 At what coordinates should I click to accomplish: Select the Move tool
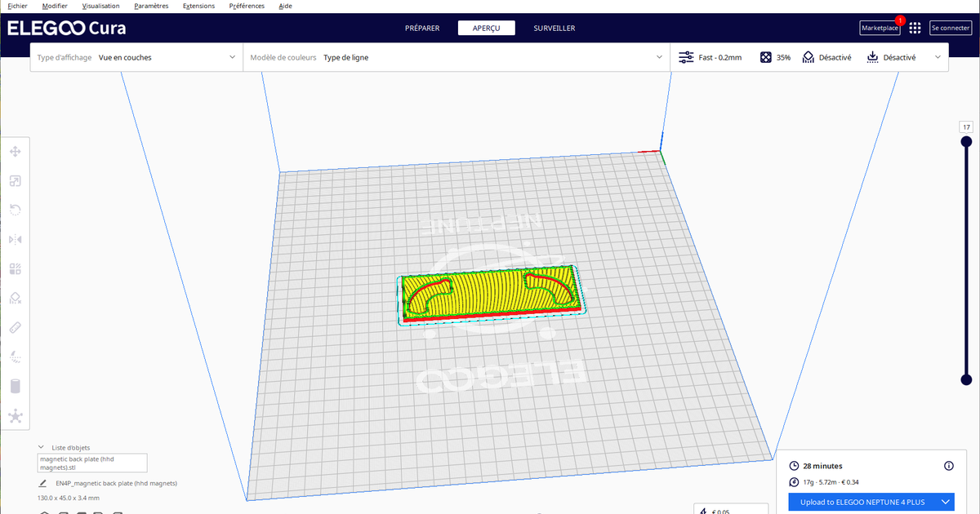pos(15,151)
